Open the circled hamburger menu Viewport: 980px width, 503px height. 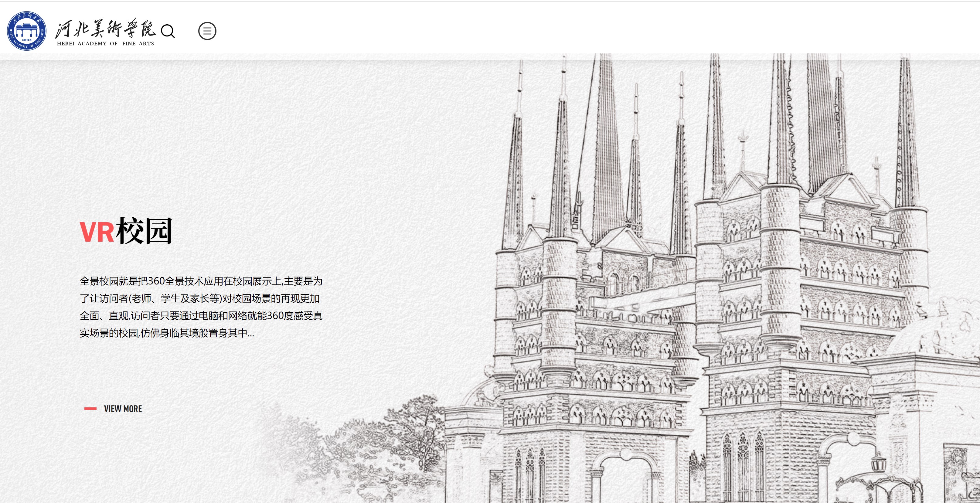coord(207,31)
